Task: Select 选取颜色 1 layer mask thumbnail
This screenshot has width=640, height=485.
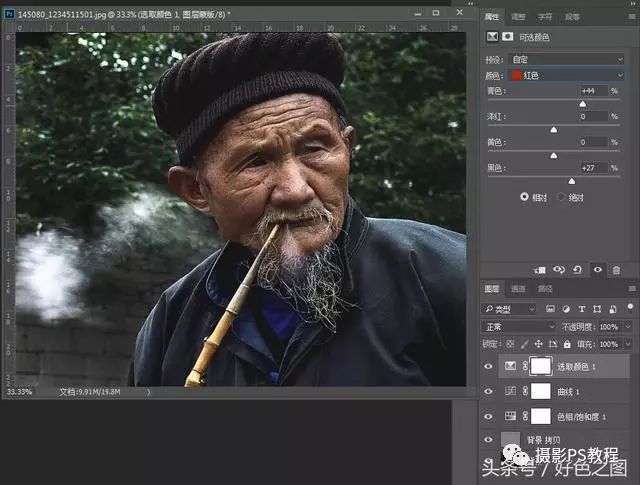Action: [541, 366]
